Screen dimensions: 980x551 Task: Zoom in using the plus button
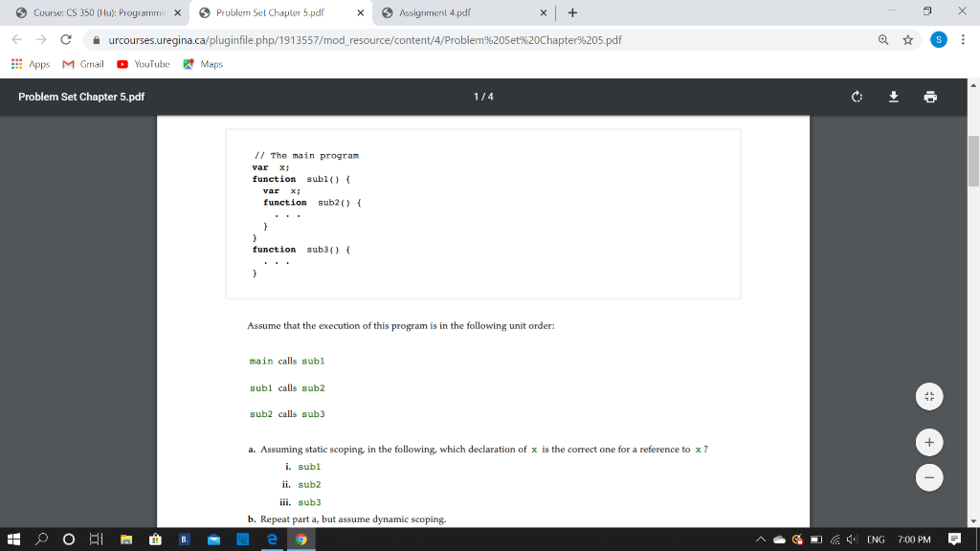click(x=928, y=442)
